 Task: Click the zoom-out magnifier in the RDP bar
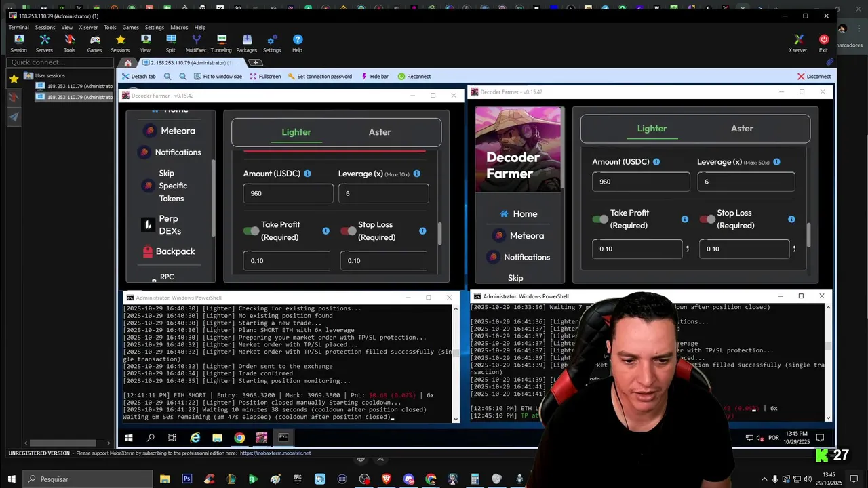tap(183, 77)
